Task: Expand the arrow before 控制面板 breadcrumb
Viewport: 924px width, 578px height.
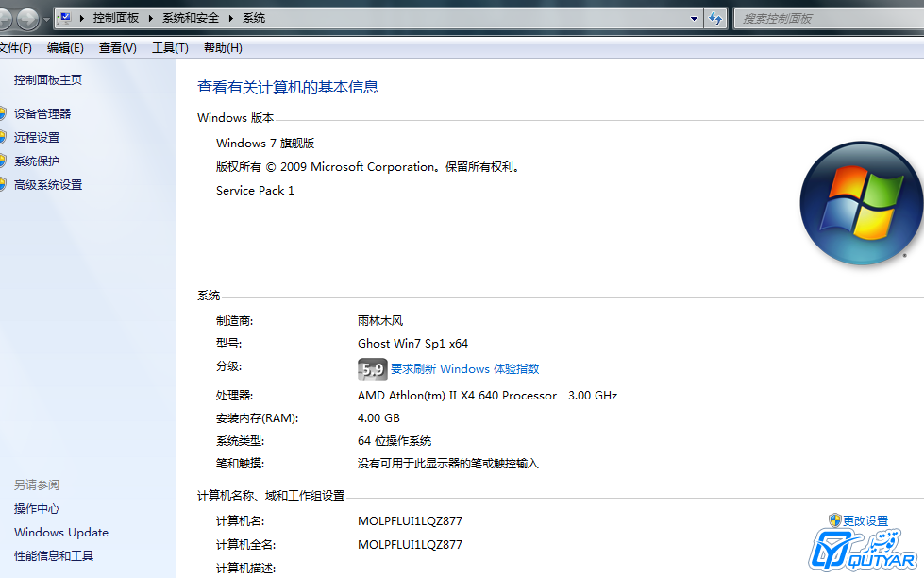Action: 81,18
